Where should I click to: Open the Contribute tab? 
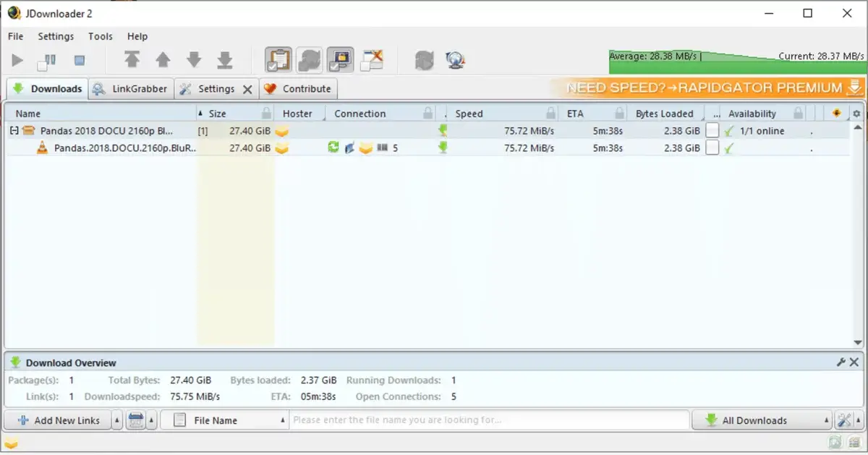pos(298,89)
